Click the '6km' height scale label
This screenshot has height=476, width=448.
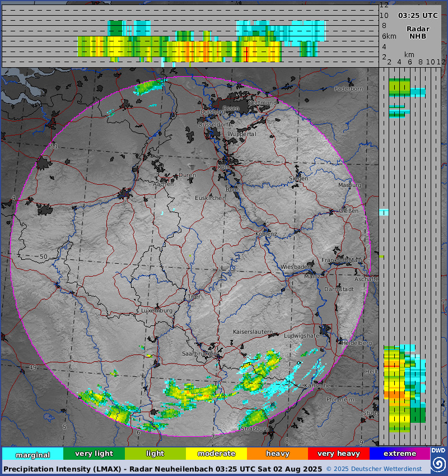[389, 36]
